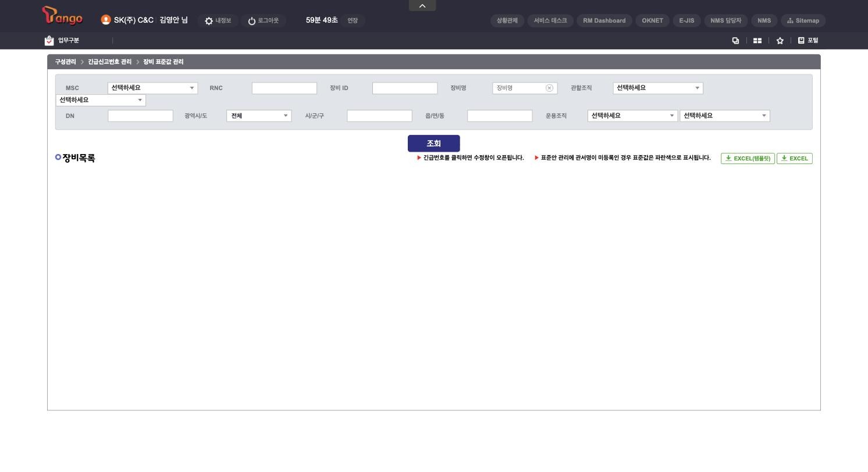Screen dimensions: 868x472
Task: Focus the 장비 ID input field
Action: [405, 88]
